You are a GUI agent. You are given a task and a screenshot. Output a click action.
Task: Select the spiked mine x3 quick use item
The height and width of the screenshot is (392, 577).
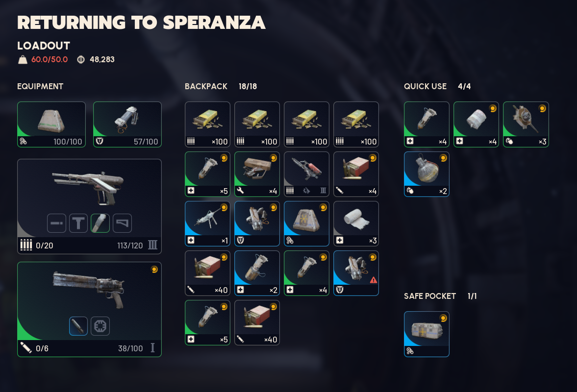click(x=526, y=124)
